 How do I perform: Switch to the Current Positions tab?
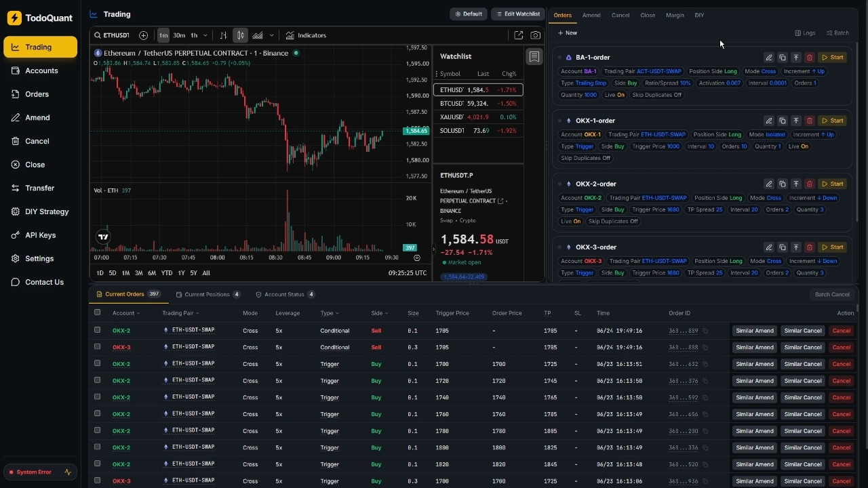[x=208, y=294]
